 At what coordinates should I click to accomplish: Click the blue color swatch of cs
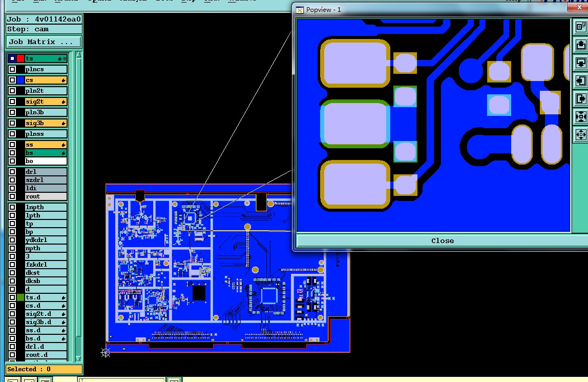click(20, 81)
